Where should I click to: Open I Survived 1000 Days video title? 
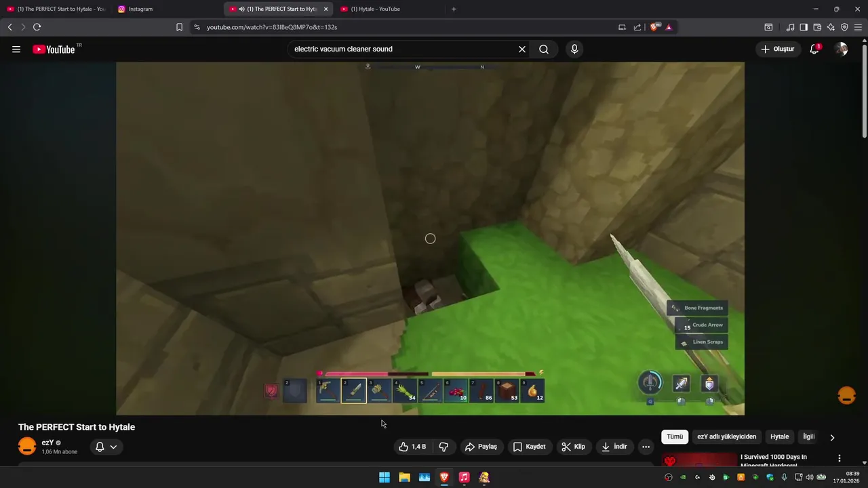pos(774,461)
